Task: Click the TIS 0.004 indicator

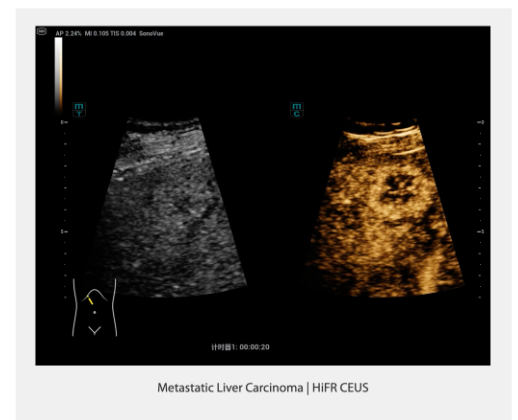Action: coord(123,33)
